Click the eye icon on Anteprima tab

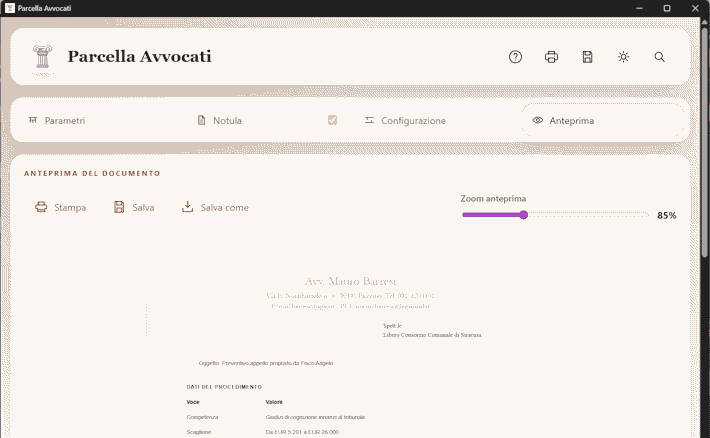(537, 120)
